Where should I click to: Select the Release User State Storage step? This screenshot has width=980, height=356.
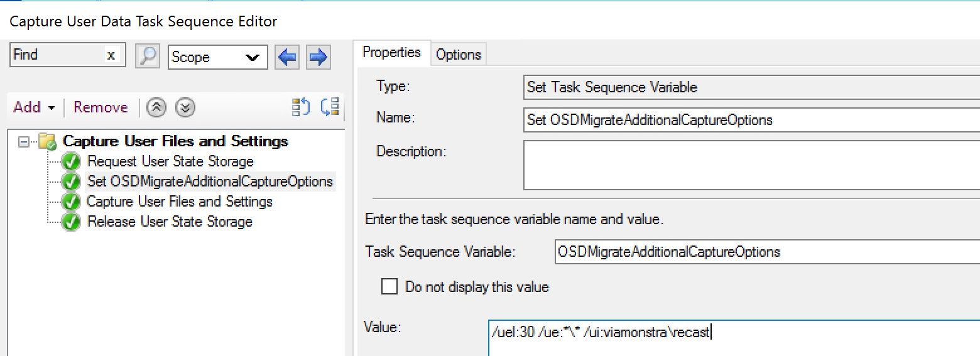[x=170, y=222]
